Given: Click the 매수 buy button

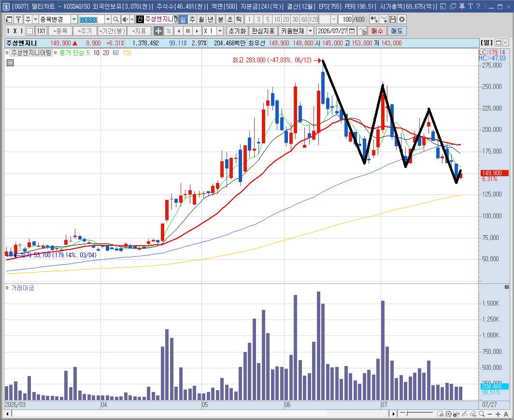Looking at the screenshot, I should coord(377,31).
